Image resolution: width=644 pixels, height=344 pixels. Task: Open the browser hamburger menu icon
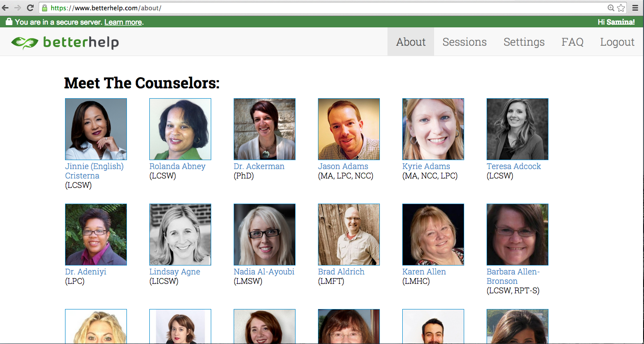pos(635,8)
